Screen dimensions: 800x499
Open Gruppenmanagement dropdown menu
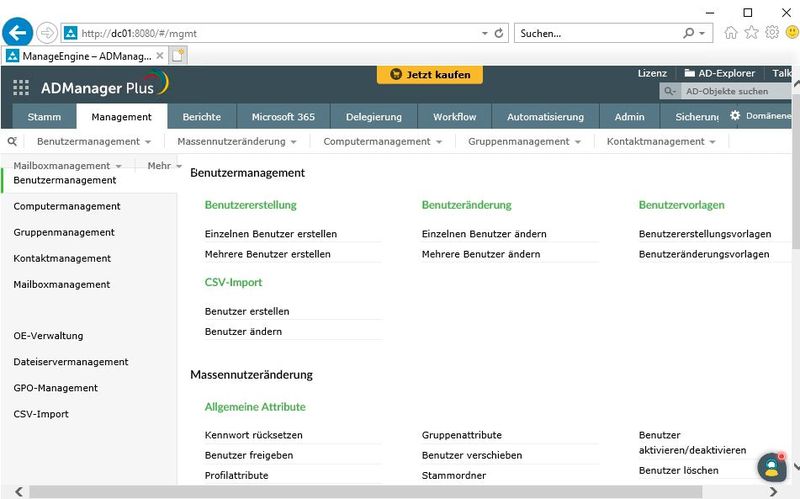point(524,141)
